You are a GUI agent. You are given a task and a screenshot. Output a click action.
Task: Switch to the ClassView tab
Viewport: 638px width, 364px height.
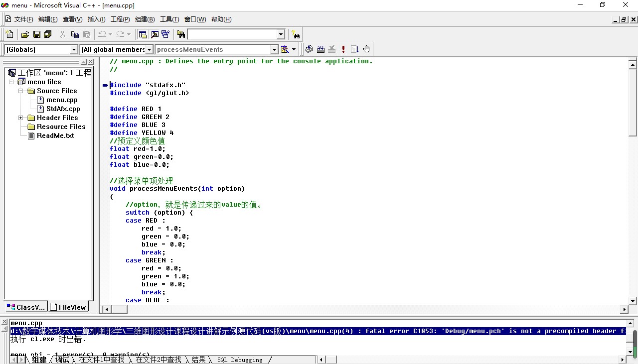[26, 307]
